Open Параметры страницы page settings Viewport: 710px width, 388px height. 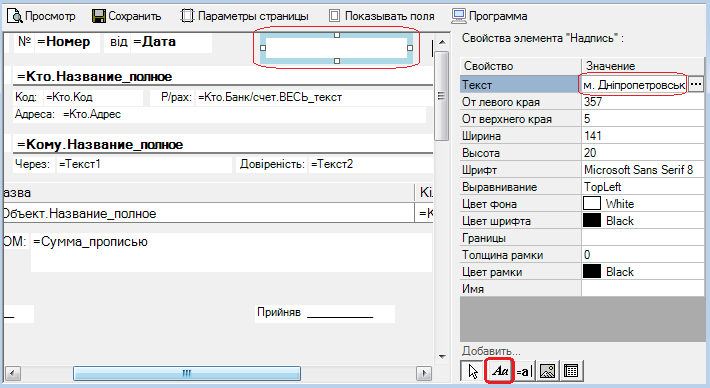pos(245,16)
